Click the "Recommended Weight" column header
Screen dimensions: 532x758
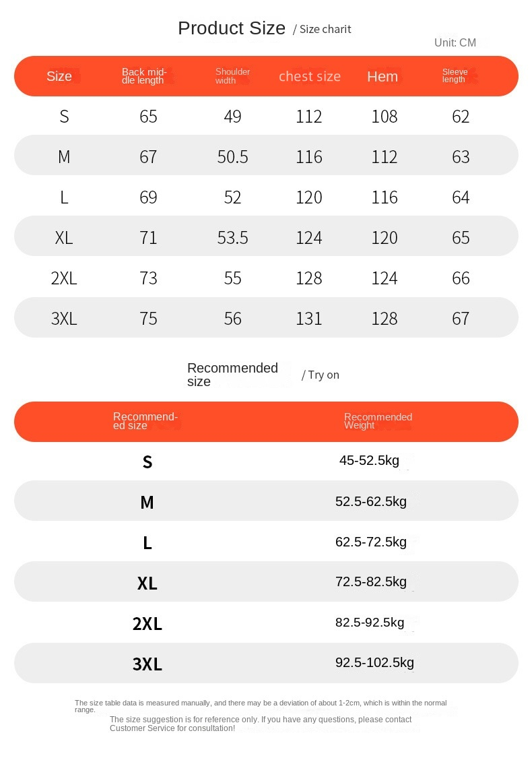coord(377,421)
